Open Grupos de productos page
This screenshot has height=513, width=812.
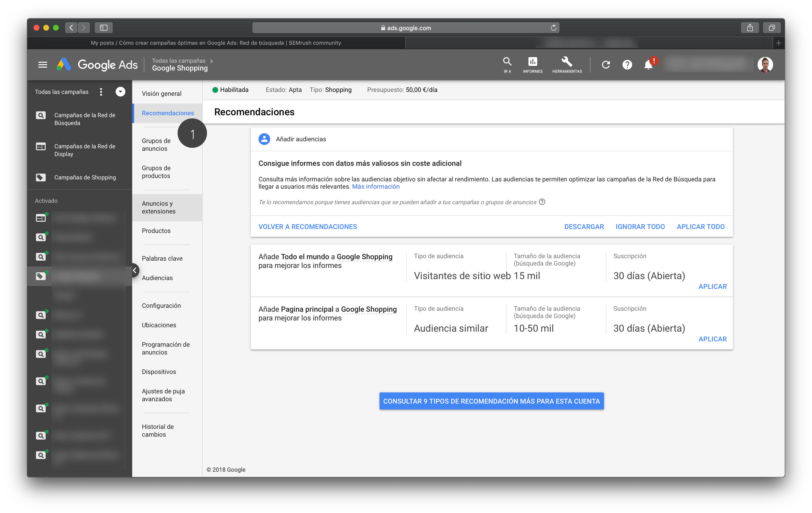pos(156,172)
